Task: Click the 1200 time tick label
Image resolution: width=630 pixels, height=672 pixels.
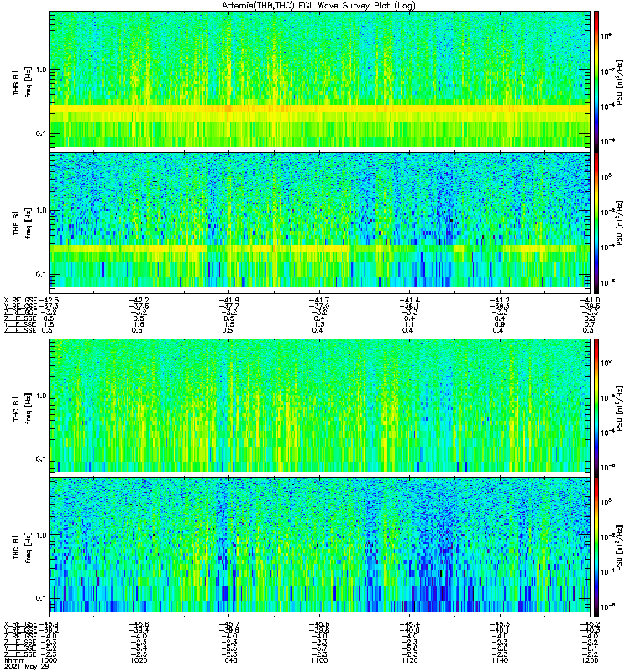Action: click(591, 660)
